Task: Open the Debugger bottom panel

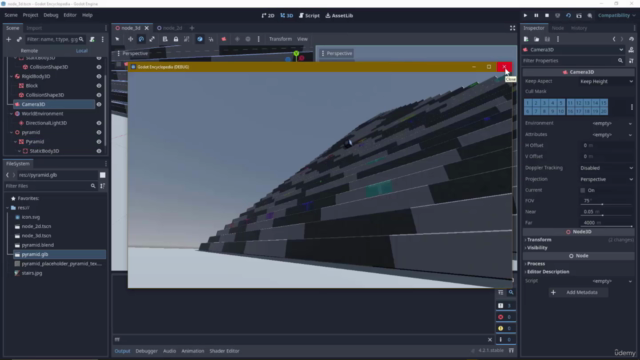Action: [147, 351]
